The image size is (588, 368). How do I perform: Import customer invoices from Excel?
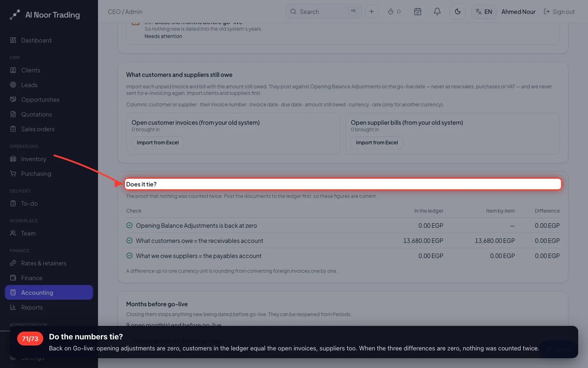[158, 143]
